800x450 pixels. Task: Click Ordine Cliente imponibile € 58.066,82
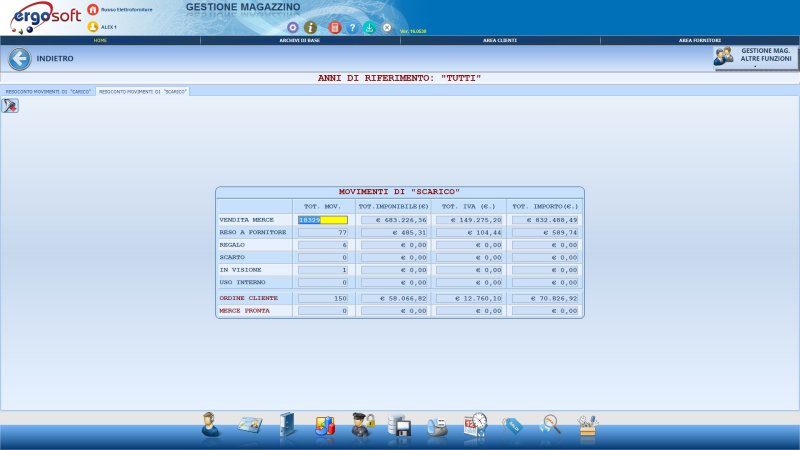394,298
